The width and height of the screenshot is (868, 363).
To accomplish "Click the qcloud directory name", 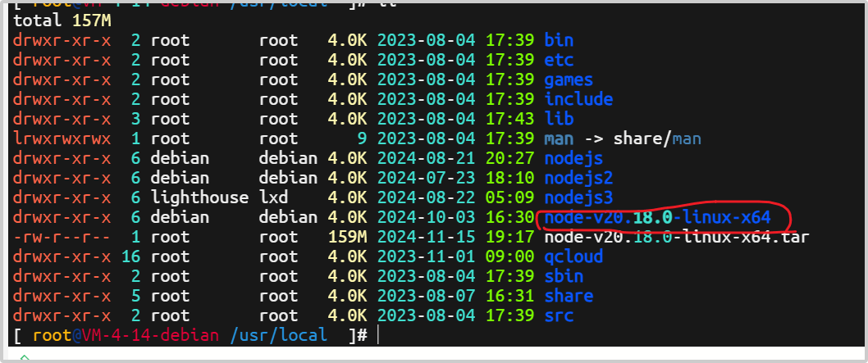I will [x=573, y=256].
